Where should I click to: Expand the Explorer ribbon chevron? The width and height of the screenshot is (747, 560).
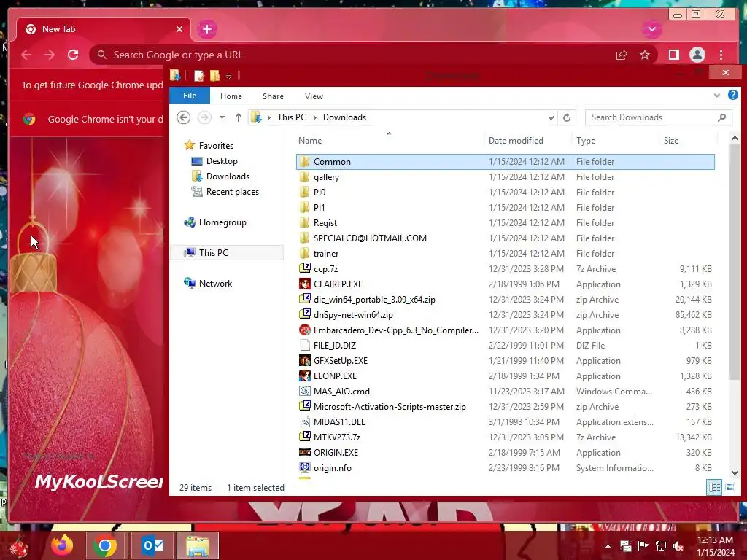pyautogui.click(x=716, y=96)
